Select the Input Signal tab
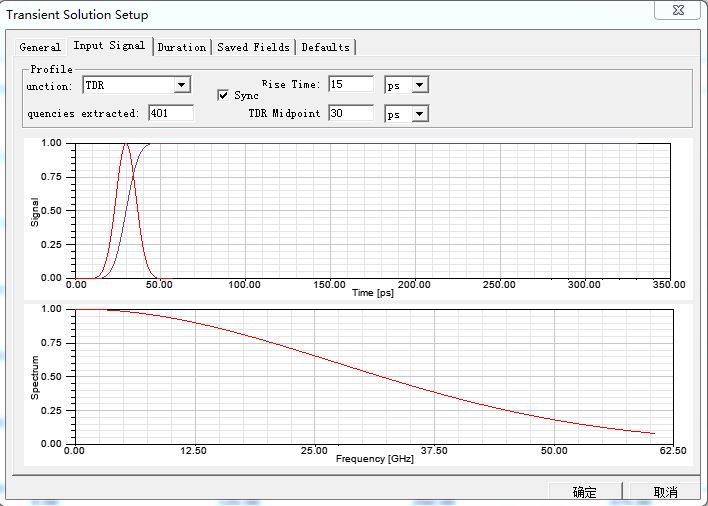708x506 pixels. click(x=109, y=46)
